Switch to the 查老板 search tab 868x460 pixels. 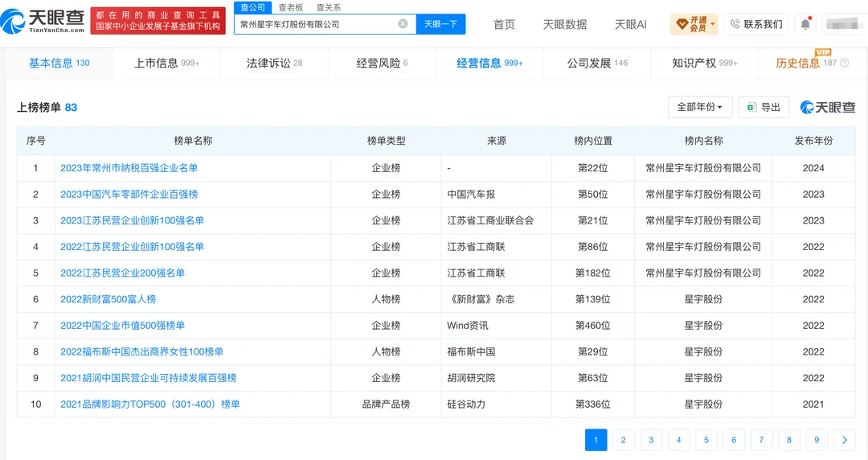pyautogui.click(x=291, y=7)
